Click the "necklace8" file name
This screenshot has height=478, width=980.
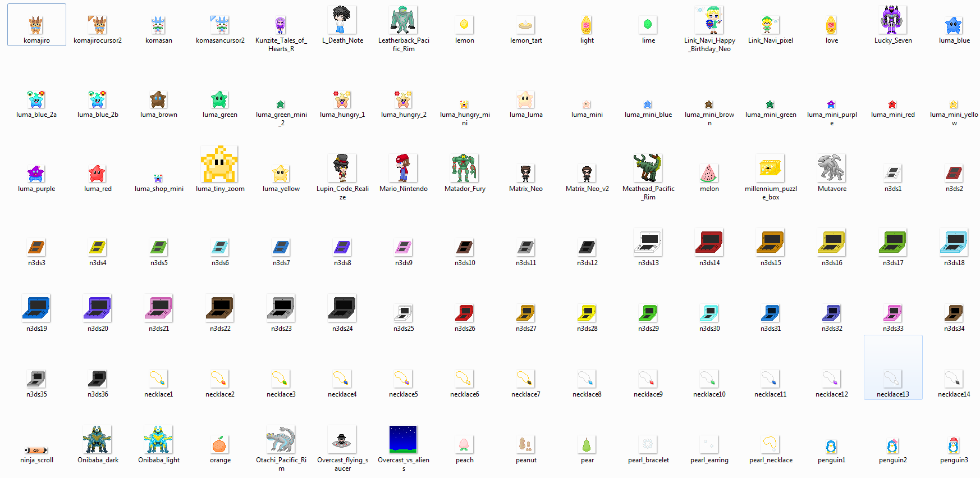[x=587, y=394]
